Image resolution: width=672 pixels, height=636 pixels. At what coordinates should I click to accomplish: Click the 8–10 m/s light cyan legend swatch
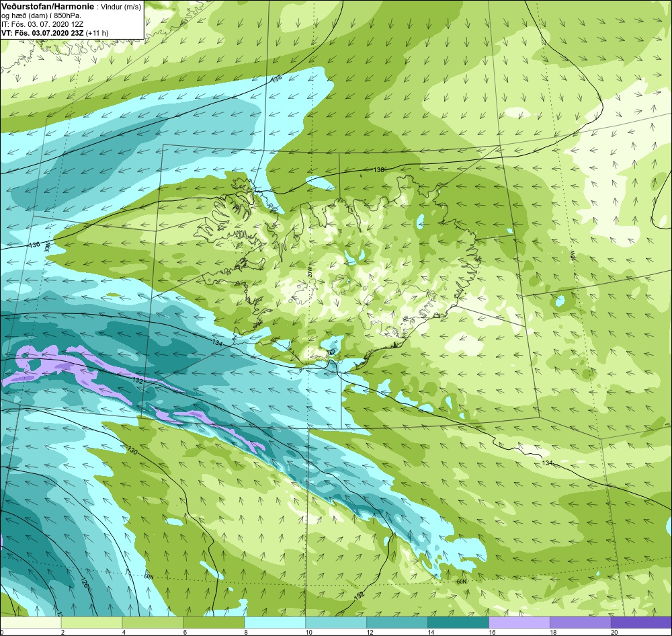point(275,623)
